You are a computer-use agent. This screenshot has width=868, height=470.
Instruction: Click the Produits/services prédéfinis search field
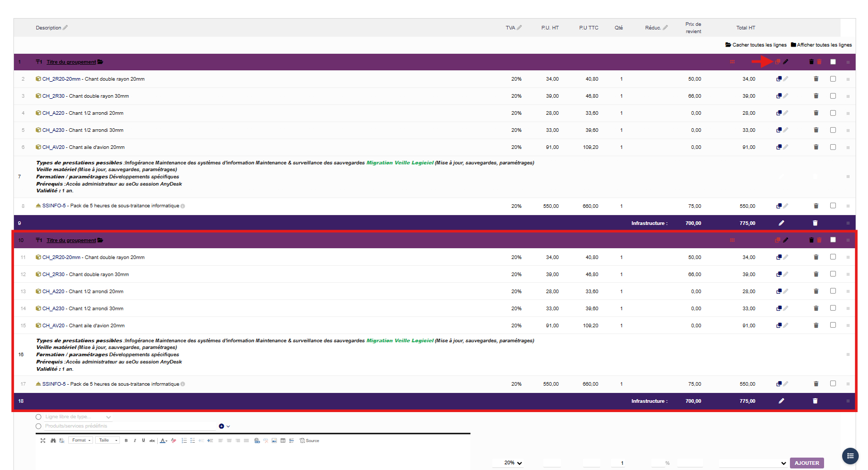(x=130, y=426)
